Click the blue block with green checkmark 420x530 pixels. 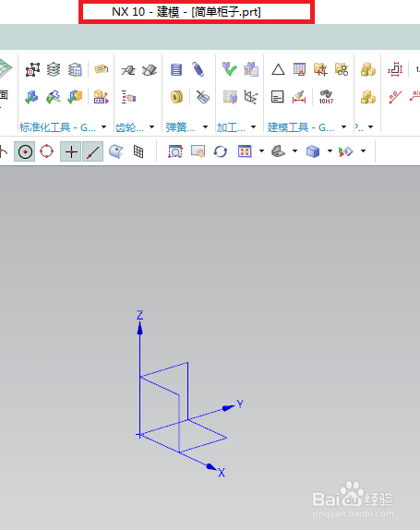[x=31, y=97]
